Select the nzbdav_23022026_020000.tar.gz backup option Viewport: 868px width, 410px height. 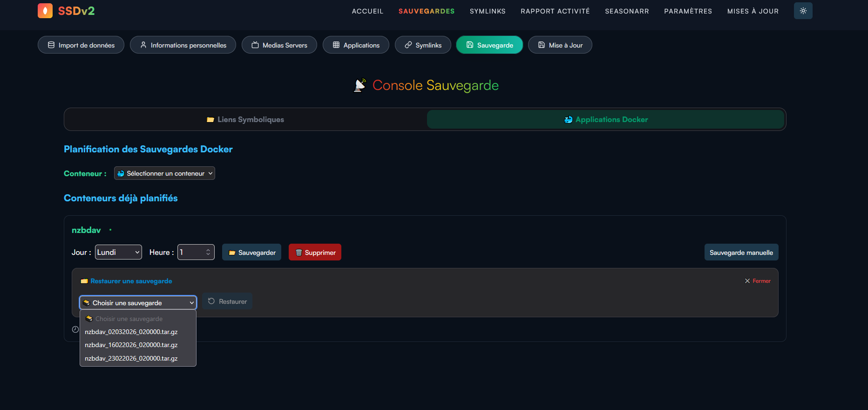[131, 358]
